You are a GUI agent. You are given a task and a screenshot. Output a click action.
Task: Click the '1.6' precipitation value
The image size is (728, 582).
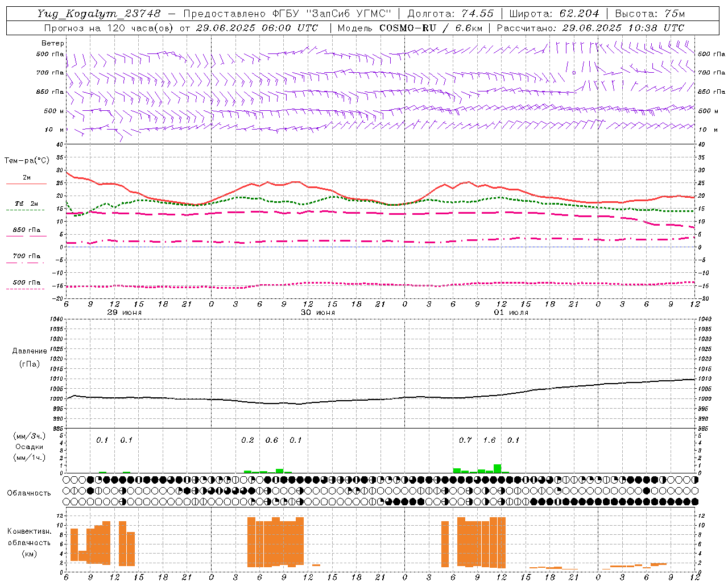click(489, 440)
